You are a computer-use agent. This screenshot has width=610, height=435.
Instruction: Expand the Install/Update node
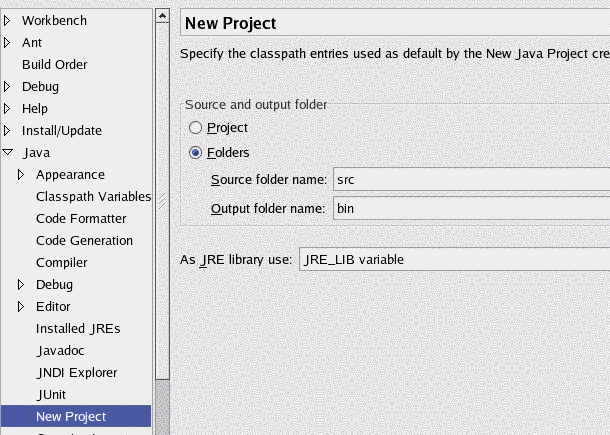8,130
